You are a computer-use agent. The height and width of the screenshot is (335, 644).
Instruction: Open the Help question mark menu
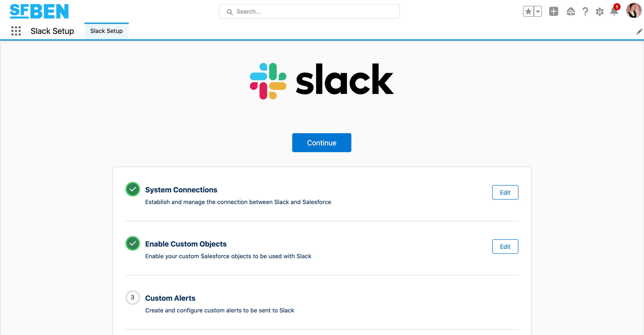(585, 12)
